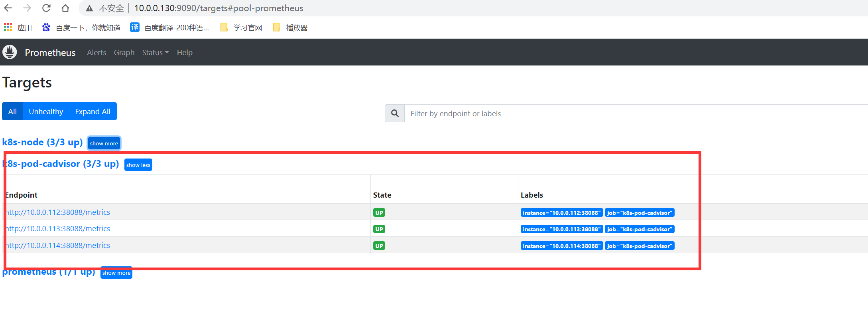Expand prometheus pool with show more
Screen dimensions: 868x335
116,273
